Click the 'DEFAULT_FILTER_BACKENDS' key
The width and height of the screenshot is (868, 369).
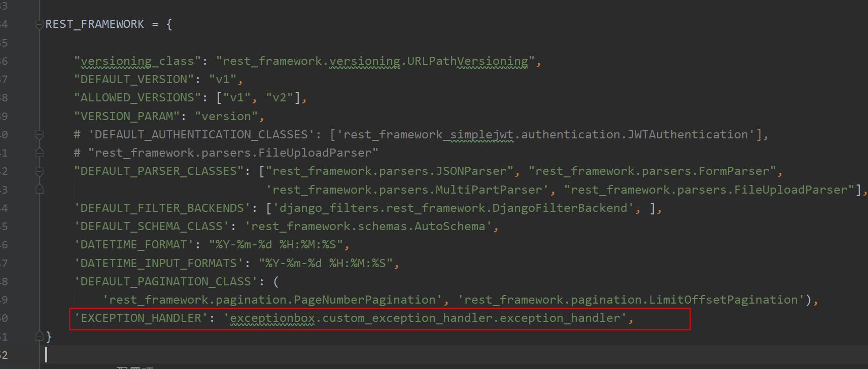click(x=162, y=208)
